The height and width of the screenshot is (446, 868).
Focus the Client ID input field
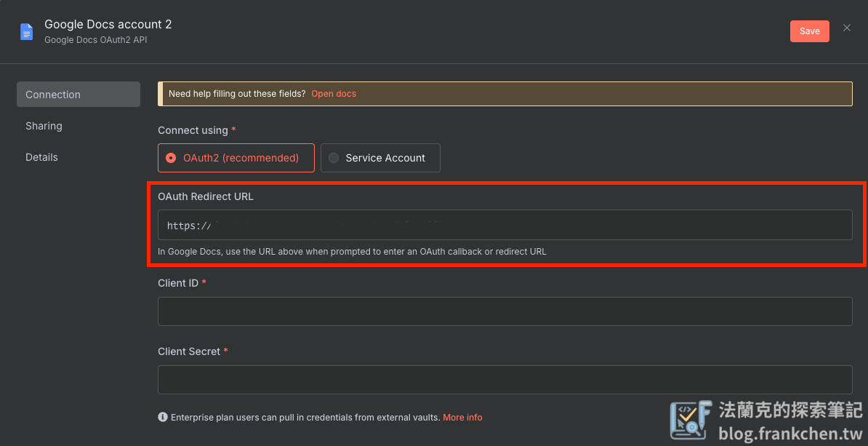tap(505, 311)
